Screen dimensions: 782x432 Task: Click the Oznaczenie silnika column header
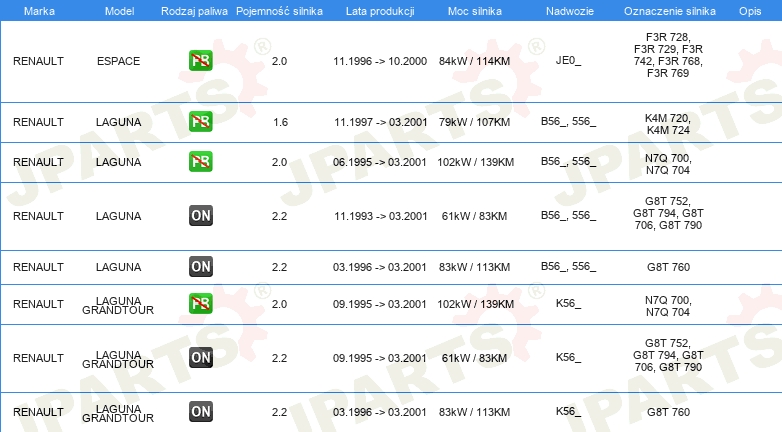coord(669,11)
